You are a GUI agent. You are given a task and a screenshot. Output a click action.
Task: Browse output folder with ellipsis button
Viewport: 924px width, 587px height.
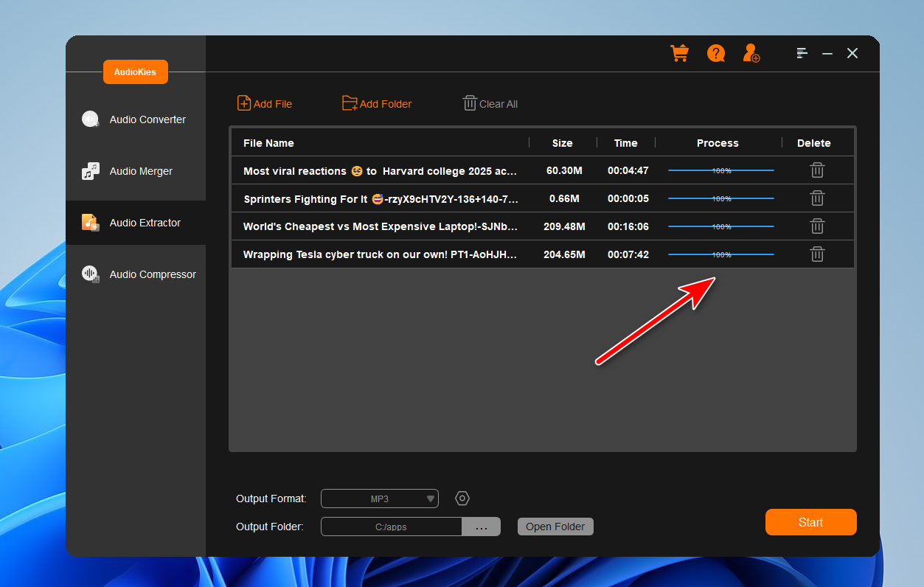point(481,527)
